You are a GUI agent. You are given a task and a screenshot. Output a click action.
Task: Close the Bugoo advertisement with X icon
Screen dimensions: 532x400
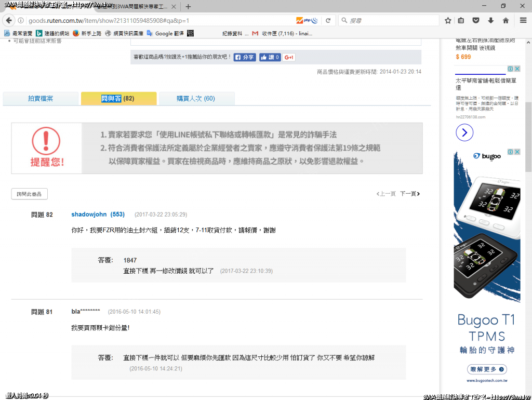pyautogui.click(x=517, y=152)
